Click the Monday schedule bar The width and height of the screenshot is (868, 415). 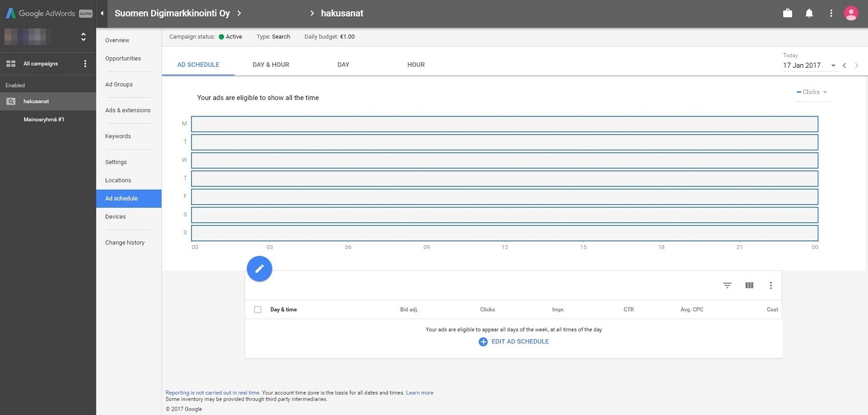tap(505, 124)
